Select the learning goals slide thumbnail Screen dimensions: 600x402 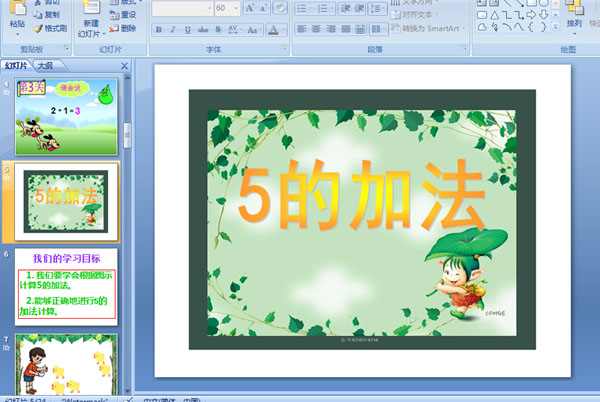tap(66, 287)
